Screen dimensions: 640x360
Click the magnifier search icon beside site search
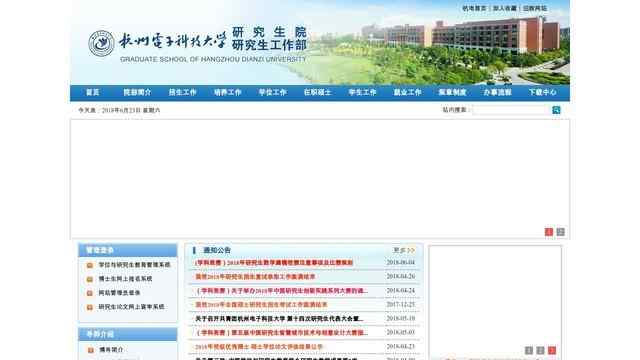click(556, 110)
